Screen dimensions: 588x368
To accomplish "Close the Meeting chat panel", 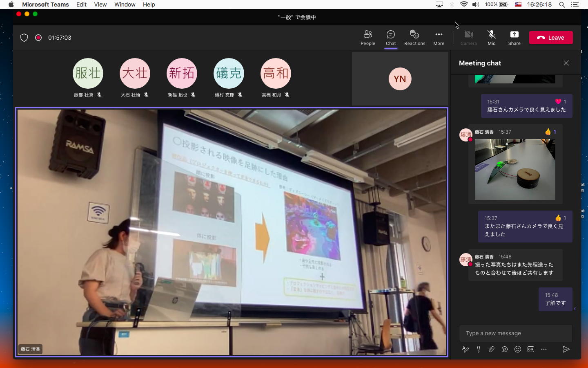I will (566, 63).
